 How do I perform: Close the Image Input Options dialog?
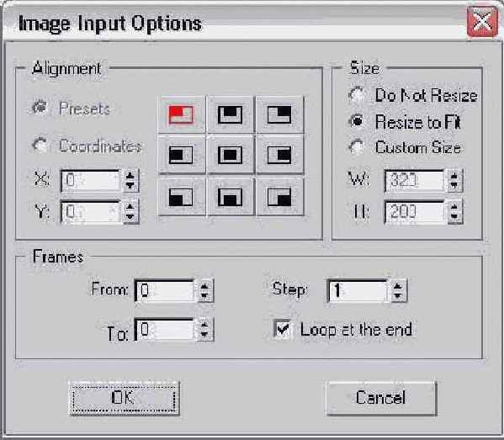tap(482, 21)
